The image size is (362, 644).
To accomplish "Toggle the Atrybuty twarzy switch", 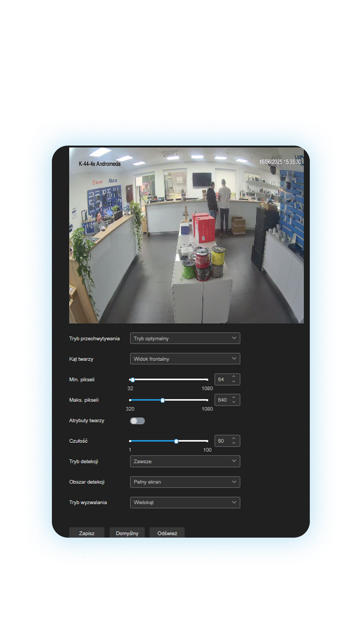I will [x=137, y=421].
